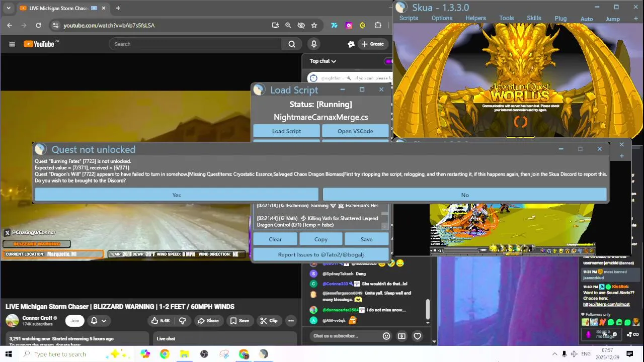This screenshot has height=362, width=644.
Task: Click the taskbar microphone tray icon
Action: click(564, 354)
